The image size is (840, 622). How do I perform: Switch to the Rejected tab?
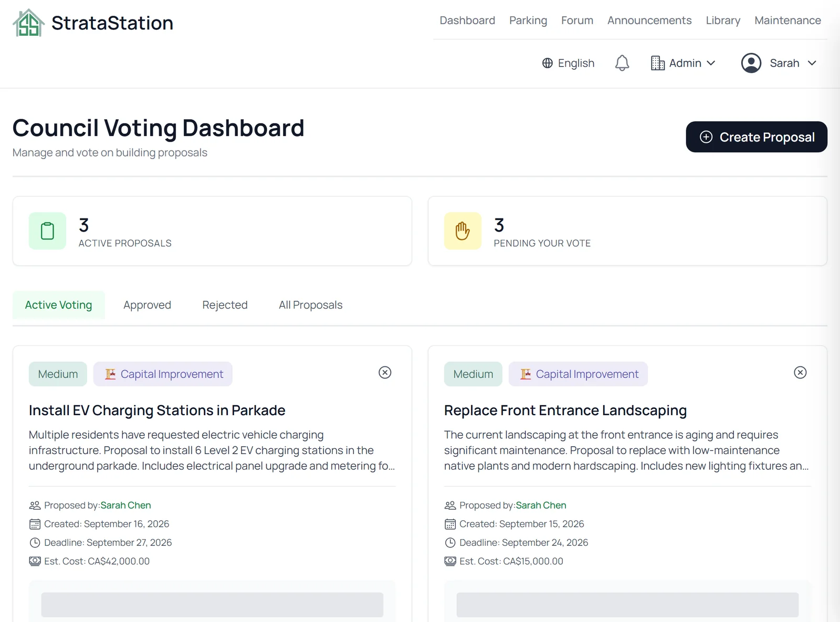click(x=225, y=305)
